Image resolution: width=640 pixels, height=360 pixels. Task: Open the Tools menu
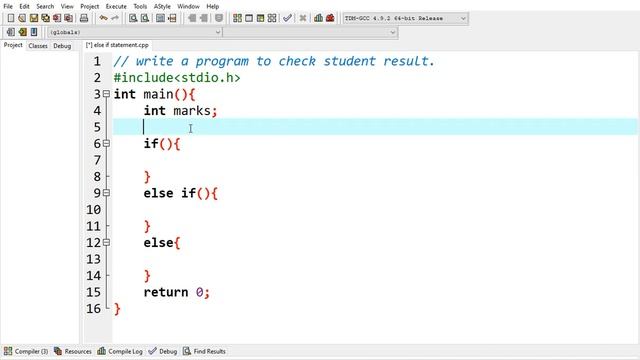(140, 6)
